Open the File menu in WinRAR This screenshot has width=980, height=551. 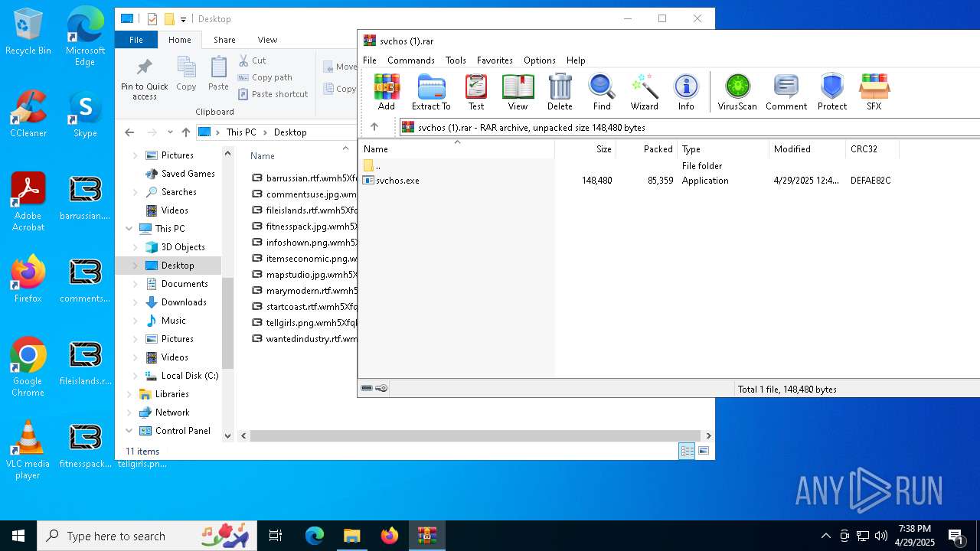point(370,60)
